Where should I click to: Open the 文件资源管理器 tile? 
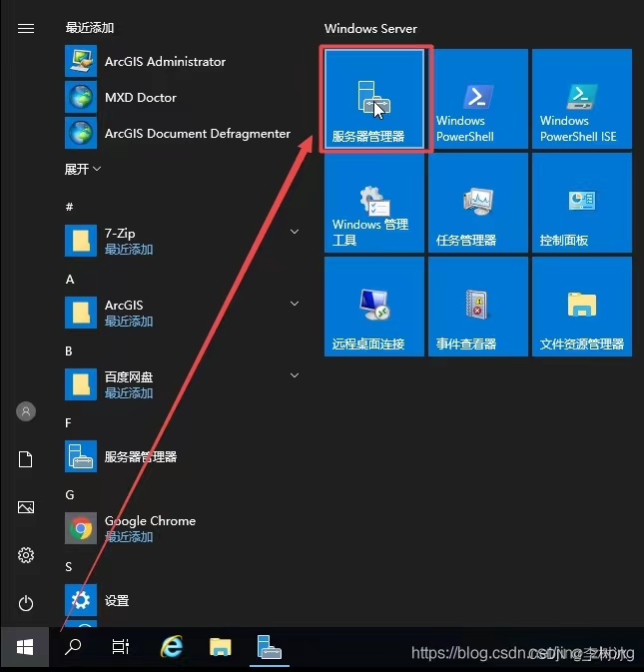point(582,307)
